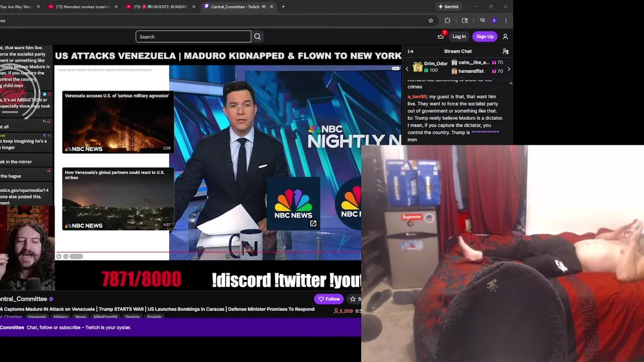This screenshot has height=362, width=644.
Task: Open the English stream tag
Action: (154, 317)
